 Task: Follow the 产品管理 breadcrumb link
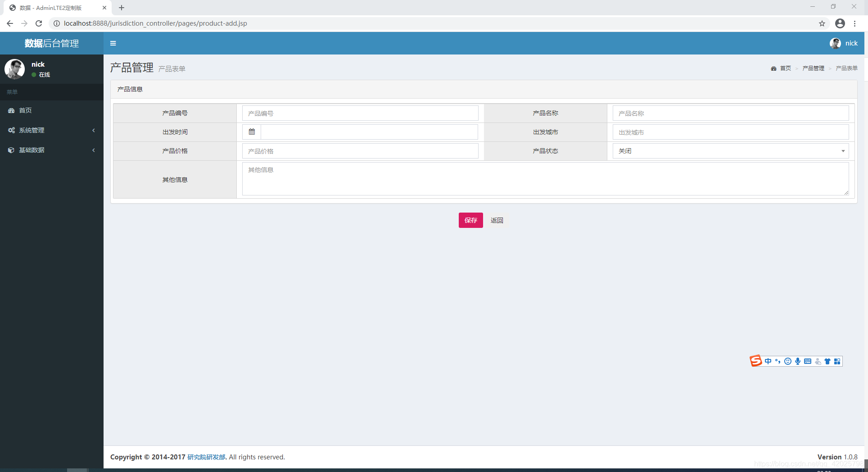[x=813, y=68]
